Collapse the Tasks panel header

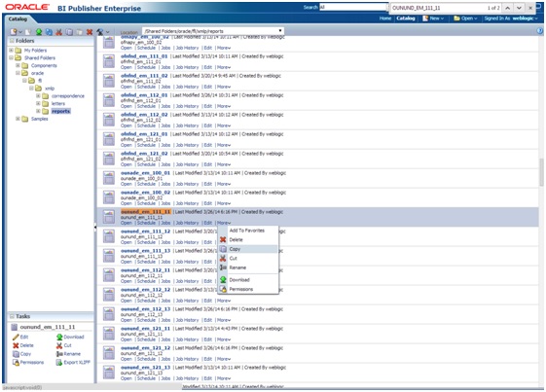pos(12,316)
